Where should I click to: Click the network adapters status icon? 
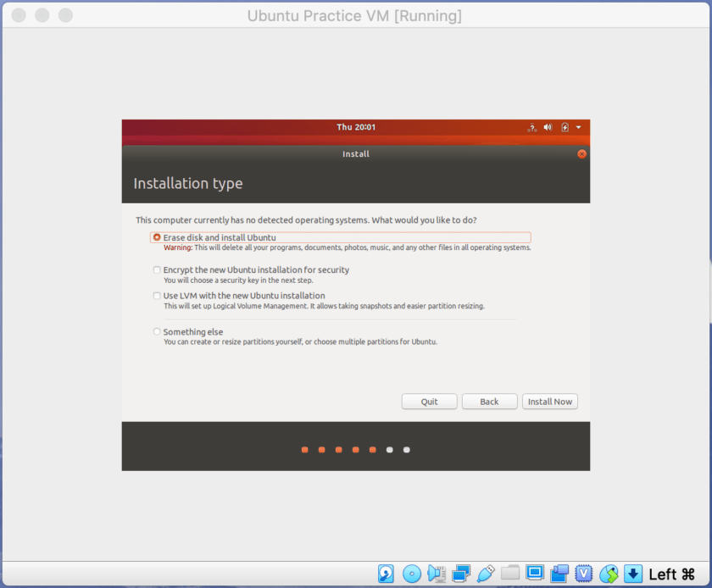461,574
